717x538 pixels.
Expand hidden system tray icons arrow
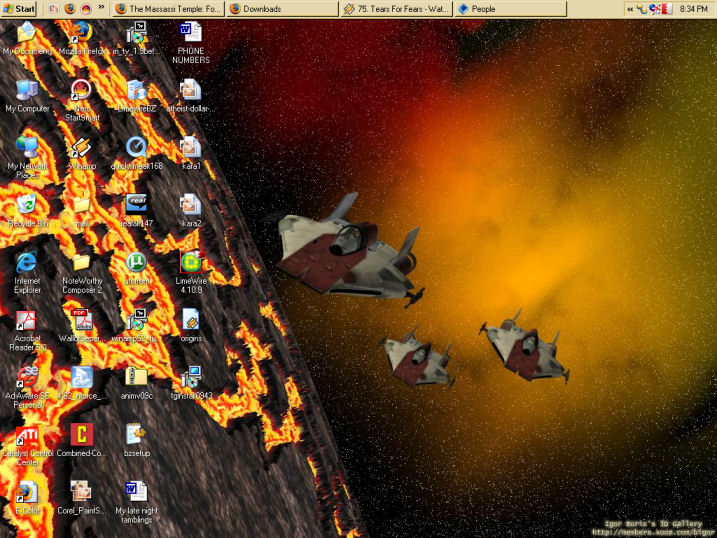630,9
